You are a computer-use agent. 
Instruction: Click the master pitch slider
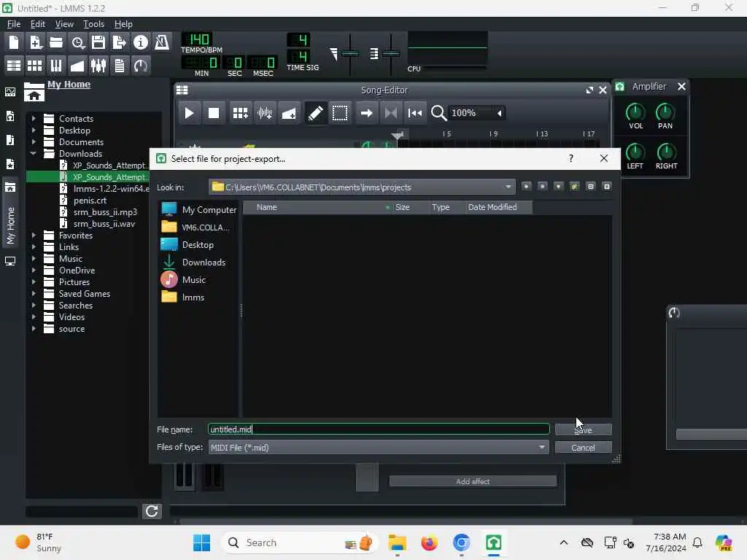click(x=391, y=54)
